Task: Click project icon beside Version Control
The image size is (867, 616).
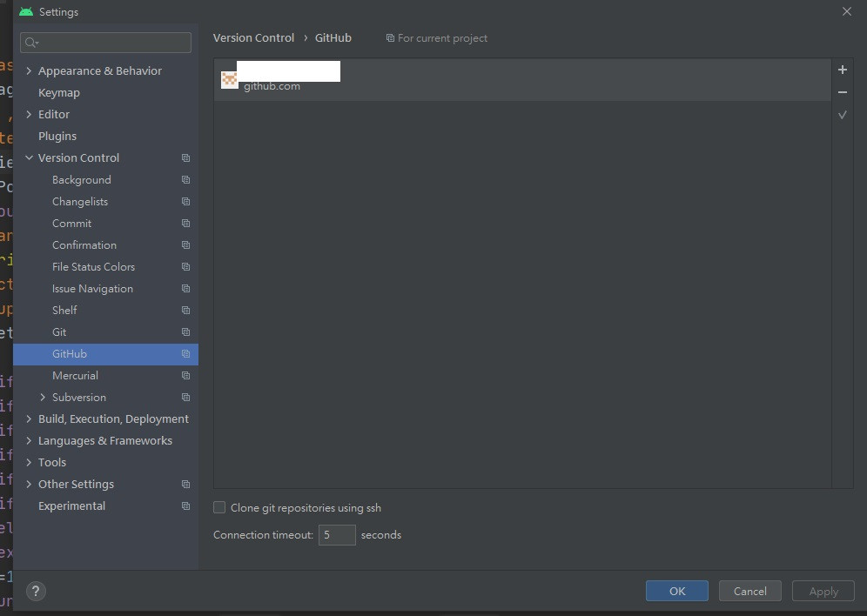Action: [x=185, y=158]
